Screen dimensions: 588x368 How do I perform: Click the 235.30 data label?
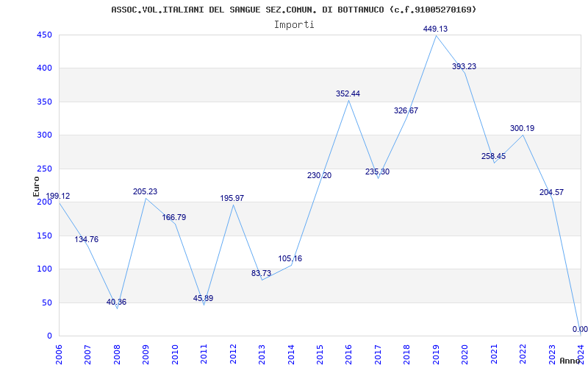(377, 172)
